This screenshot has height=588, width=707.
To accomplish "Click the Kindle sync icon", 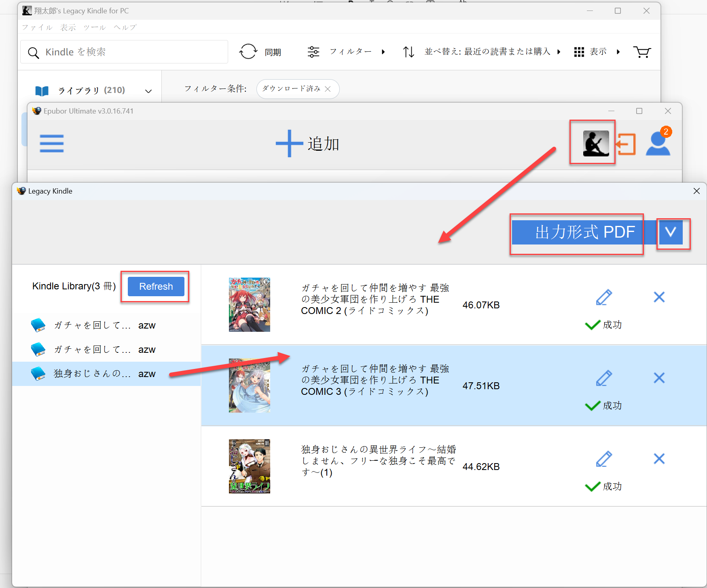I will pyautogui.click(x=248, y=52).
